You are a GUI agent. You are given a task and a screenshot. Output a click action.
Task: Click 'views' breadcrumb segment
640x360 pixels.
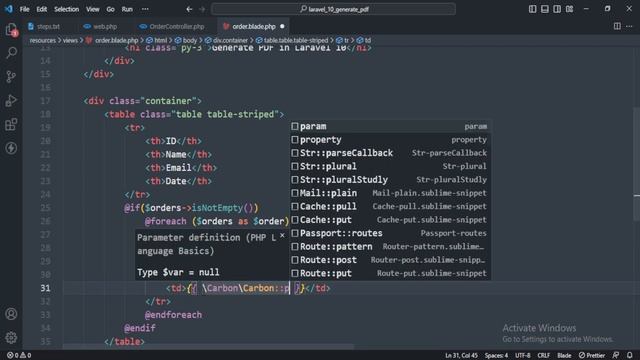(x=70, y=40)
